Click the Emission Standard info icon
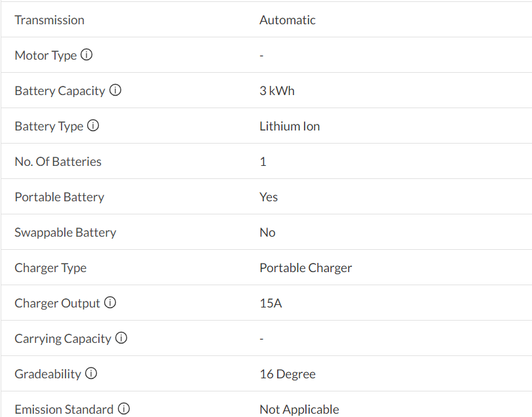Image resolution: width=532 pixels, height=417 pixels. (x=124, y=409)
